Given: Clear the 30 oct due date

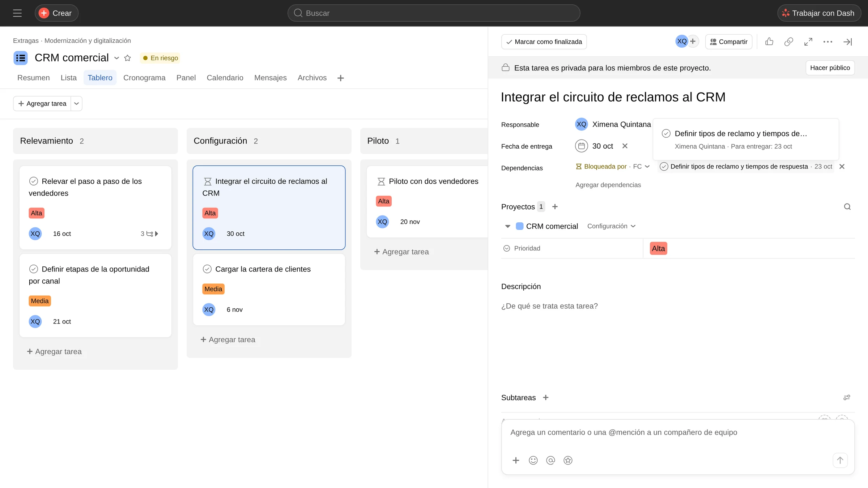Looking at the screenshot, I should click(625, 146).
